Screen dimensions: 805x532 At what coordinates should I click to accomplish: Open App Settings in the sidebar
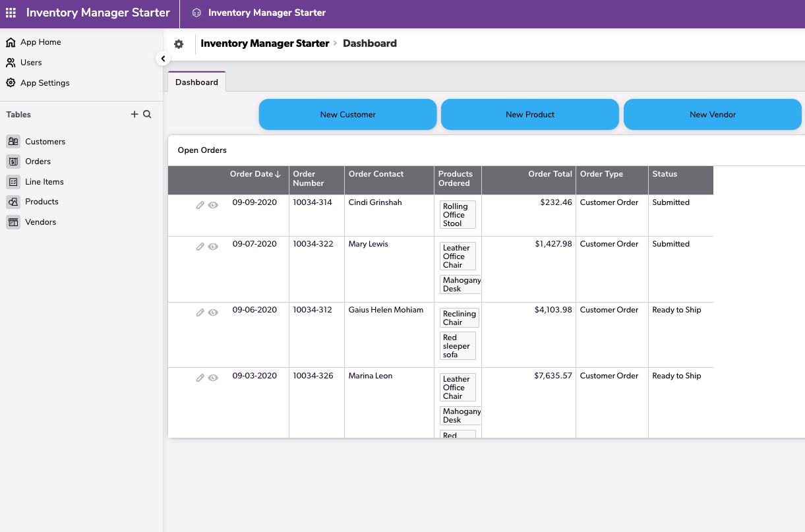pos(44,82)
